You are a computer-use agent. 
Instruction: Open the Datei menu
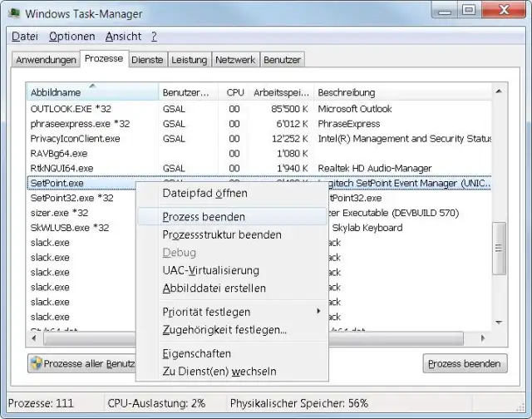[x=25, y=37]
